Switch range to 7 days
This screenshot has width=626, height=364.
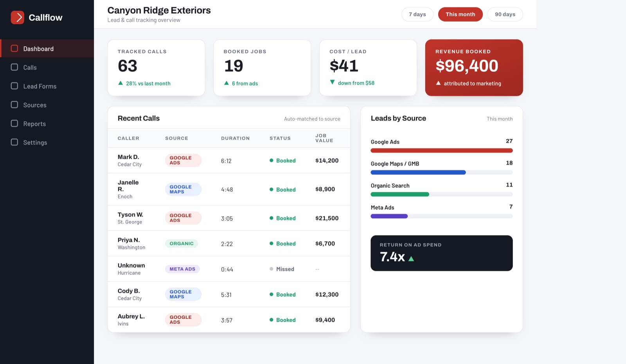tap(417, 14)
